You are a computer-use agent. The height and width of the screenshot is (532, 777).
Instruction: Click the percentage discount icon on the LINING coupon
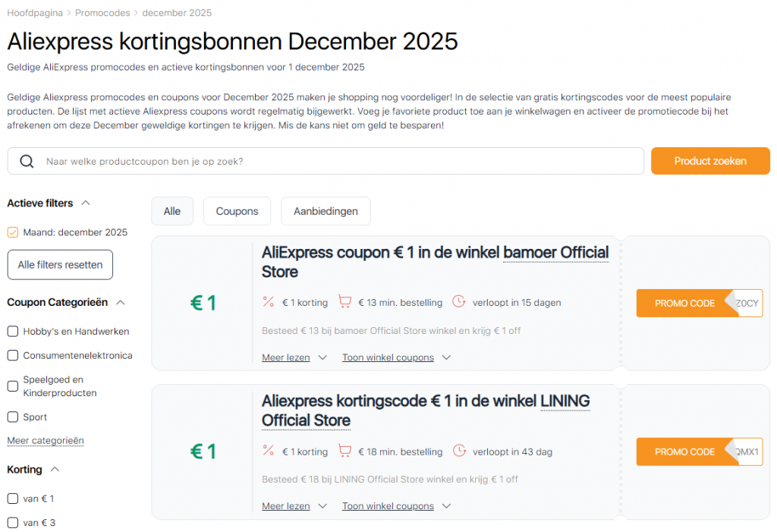(268, 451)
